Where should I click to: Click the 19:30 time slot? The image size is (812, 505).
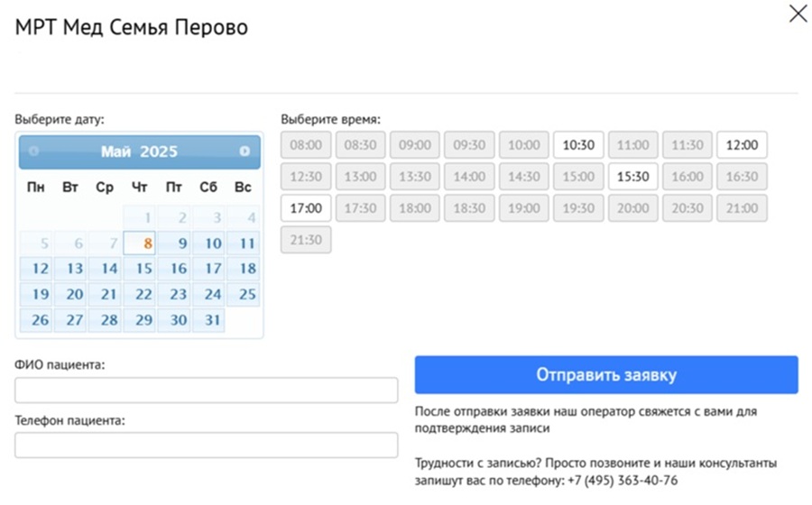tap(578, 208)
